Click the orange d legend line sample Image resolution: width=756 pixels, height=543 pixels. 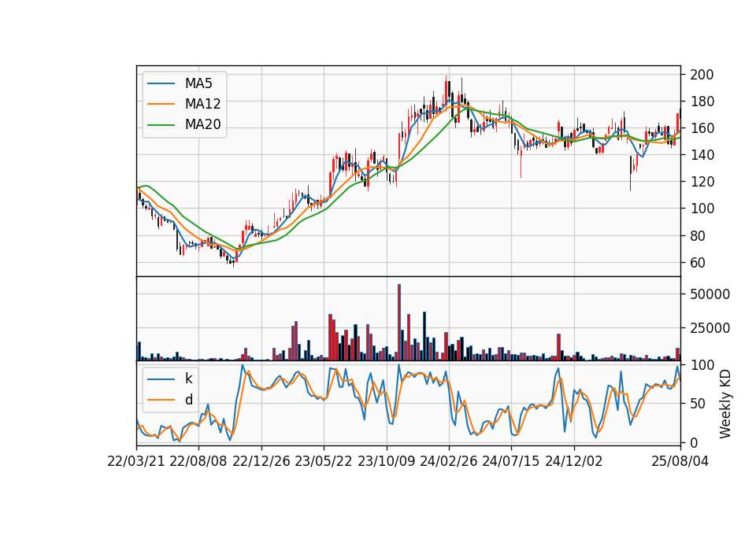tap(161, 400)
